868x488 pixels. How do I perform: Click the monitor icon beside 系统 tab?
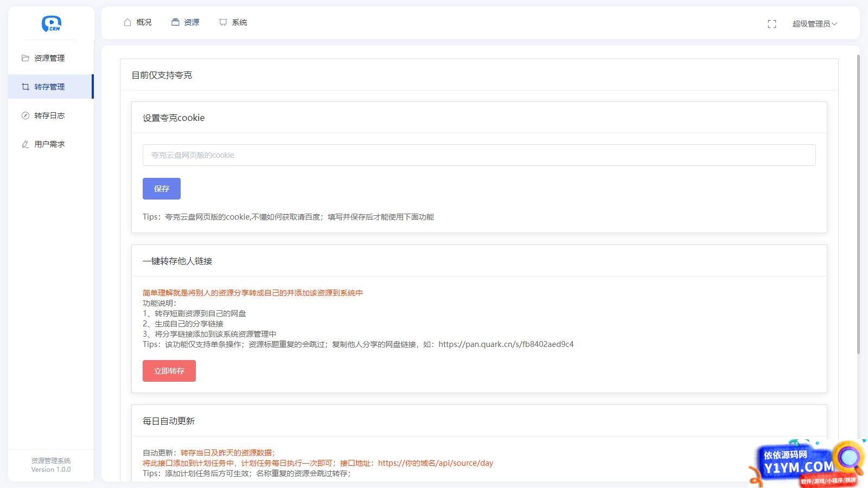(x=223, y=22)
